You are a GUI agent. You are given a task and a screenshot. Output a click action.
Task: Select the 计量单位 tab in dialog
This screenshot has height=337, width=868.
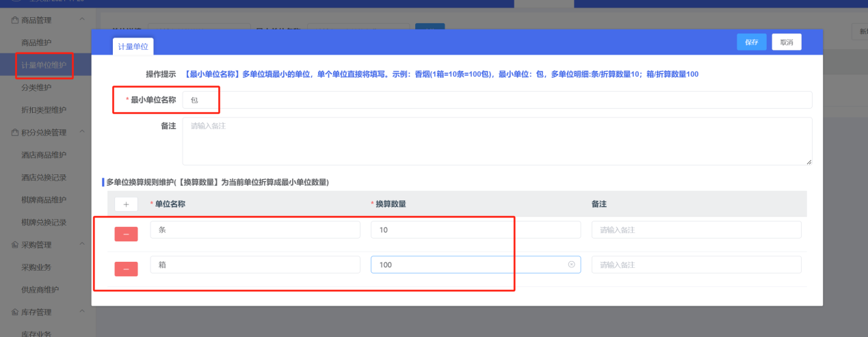(x=134, y=46)
